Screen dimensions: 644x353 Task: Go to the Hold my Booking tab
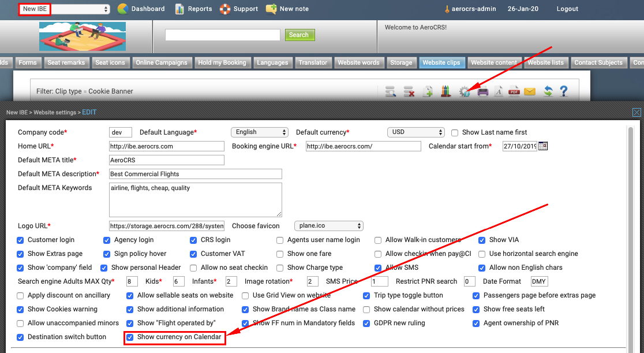tap(222, 62)
